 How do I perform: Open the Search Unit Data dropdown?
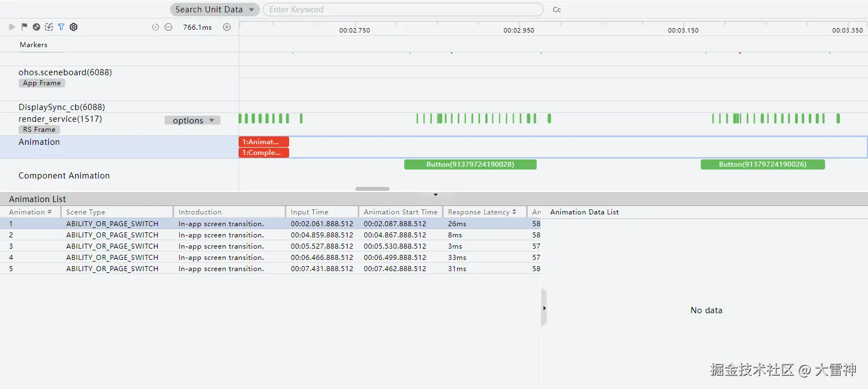click(x=214, y=10)
